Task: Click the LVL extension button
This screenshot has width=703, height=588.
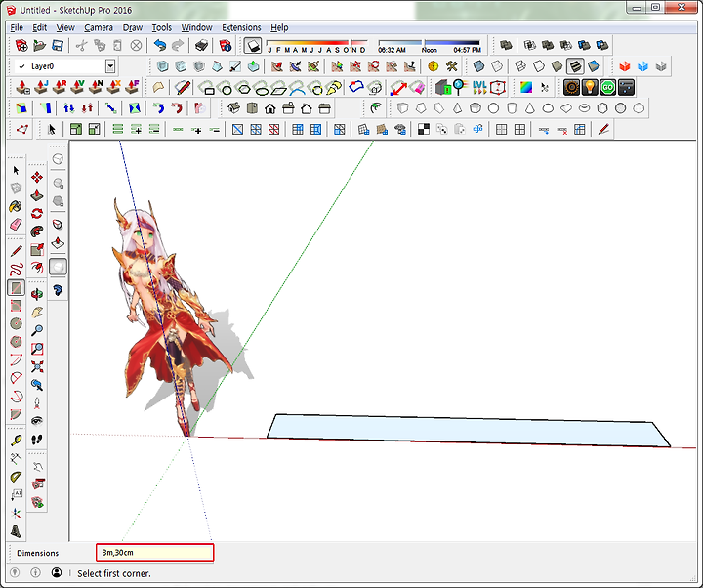Action: (x=479, y=87)
